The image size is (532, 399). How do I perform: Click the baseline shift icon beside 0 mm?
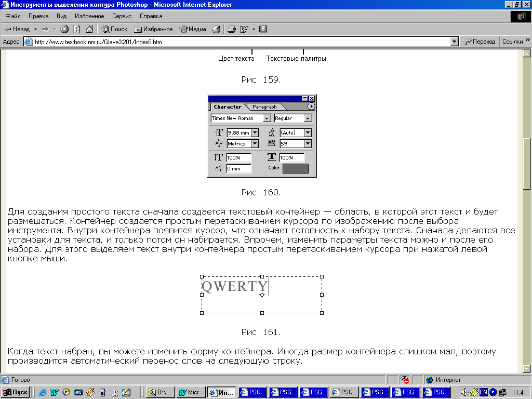219,168
